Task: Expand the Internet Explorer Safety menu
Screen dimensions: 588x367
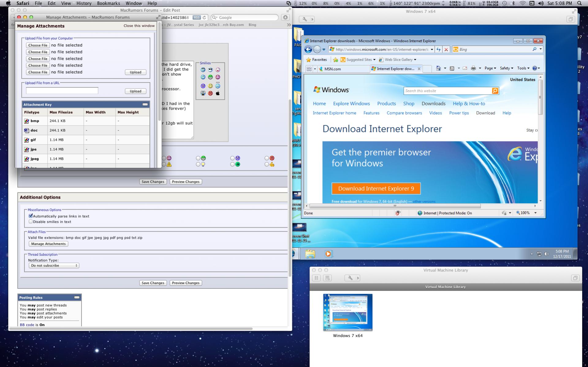Action: [x=506, y=68]
